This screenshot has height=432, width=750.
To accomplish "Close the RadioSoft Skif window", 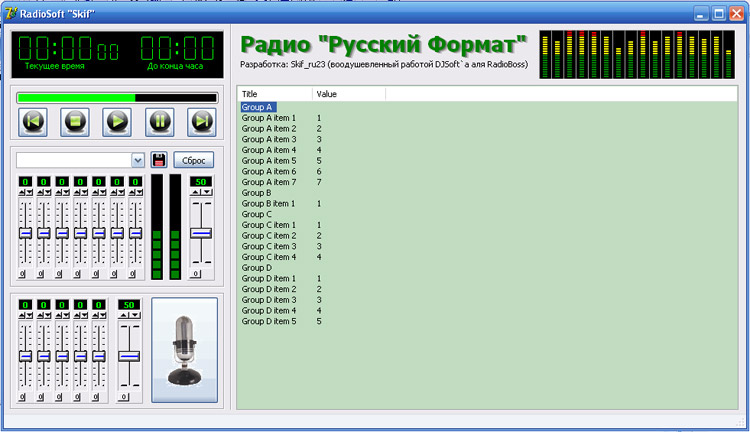I will (736, 13).
